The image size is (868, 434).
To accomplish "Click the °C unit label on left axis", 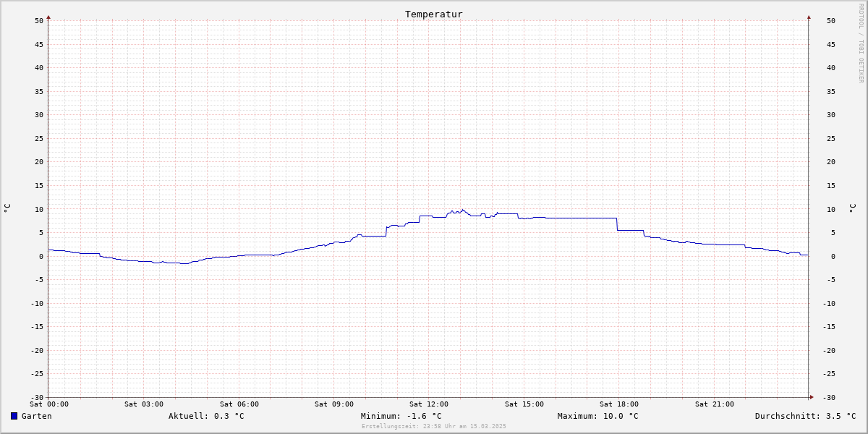I will (x=7, y=208).
